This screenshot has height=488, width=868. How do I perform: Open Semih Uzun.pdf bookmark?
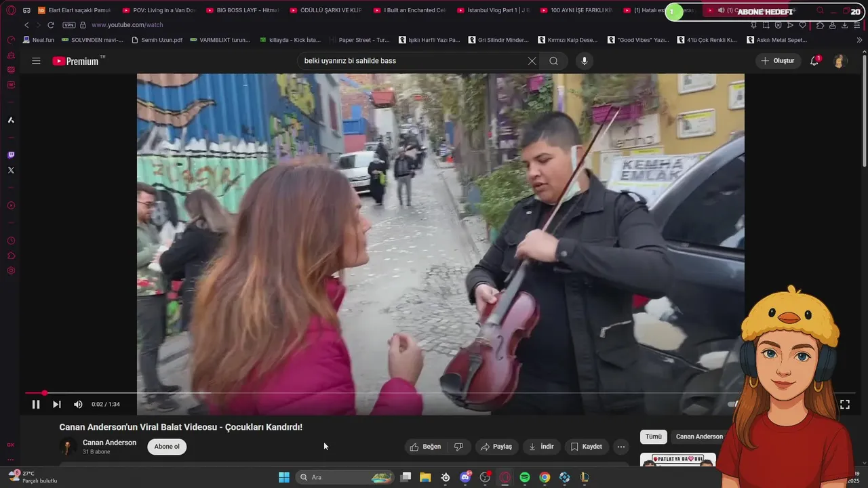pos(157,40)
